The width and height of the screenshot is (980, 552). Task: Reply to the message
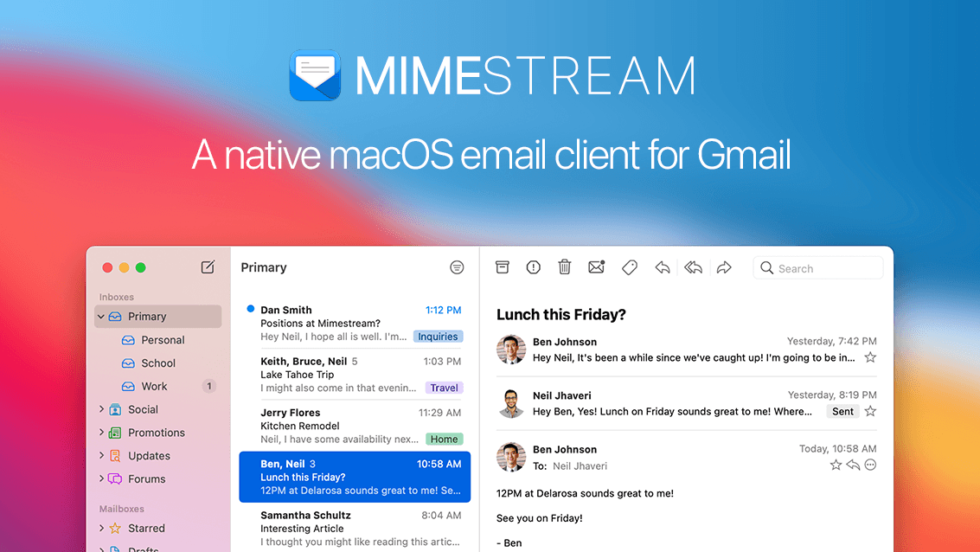[x=663, y=267]
